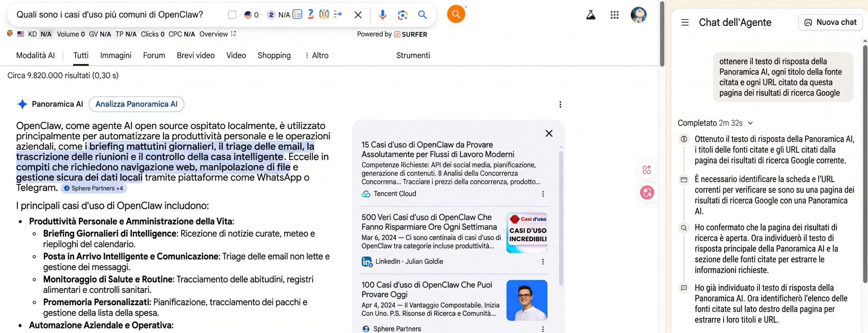
Task: Click the number 2 badge icon
Action: (271, 15)
